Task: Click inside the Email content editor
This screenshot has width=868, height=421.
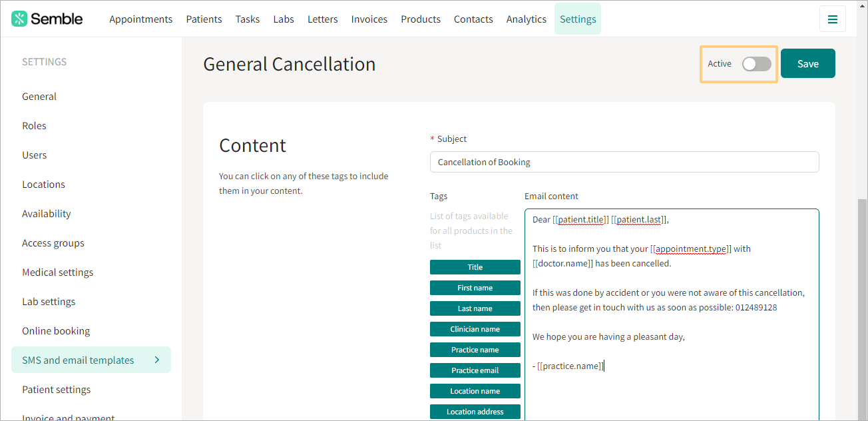Action: [672, 314]
